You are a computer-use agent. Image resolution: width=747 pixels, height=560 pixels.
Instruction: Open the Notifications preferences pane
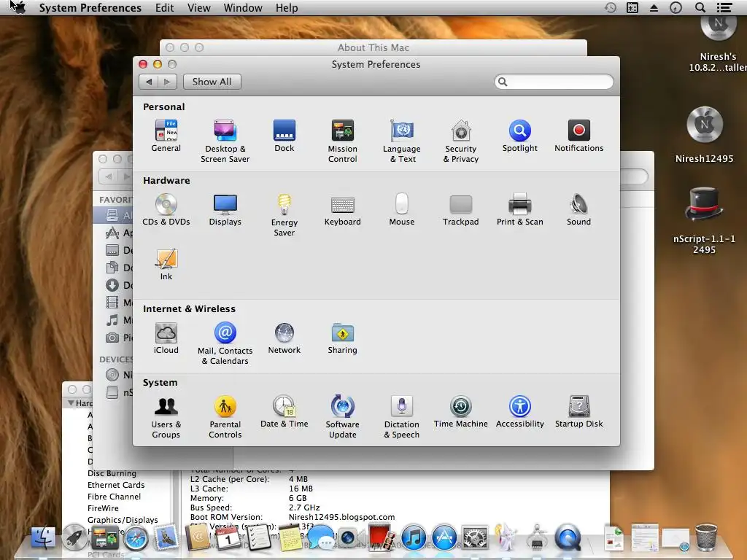point(578,136)
